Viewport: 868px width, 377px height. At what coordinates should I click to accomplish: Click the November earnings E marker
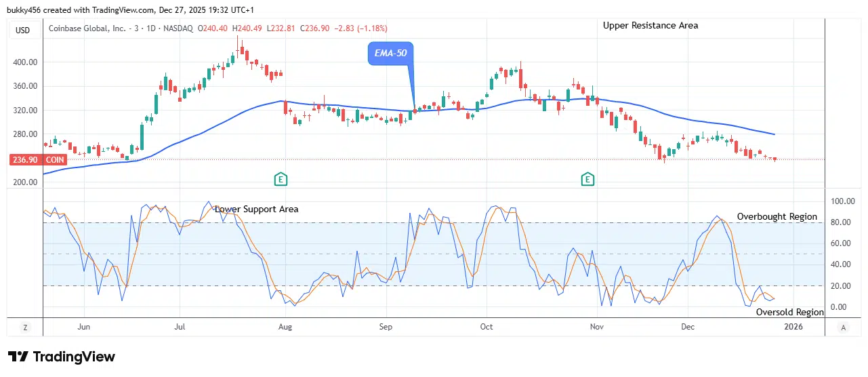coord(587,180)
